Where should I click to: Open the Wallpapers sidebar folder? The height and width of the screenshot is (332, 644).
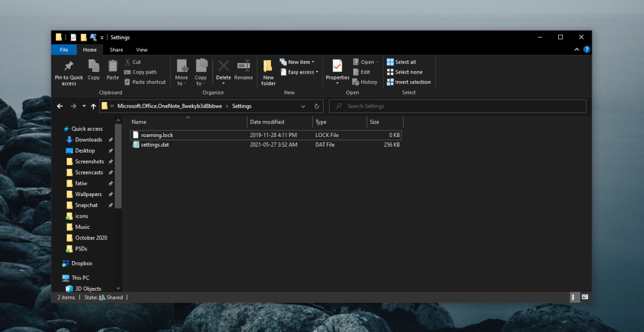pos(88,194)
